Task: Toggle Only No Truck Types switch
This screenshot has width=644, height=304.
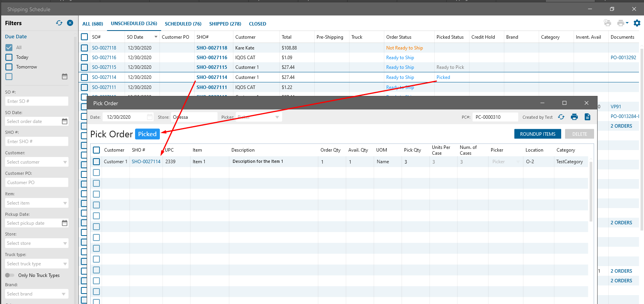Action: pyautogui.click(x=10, y=275)
